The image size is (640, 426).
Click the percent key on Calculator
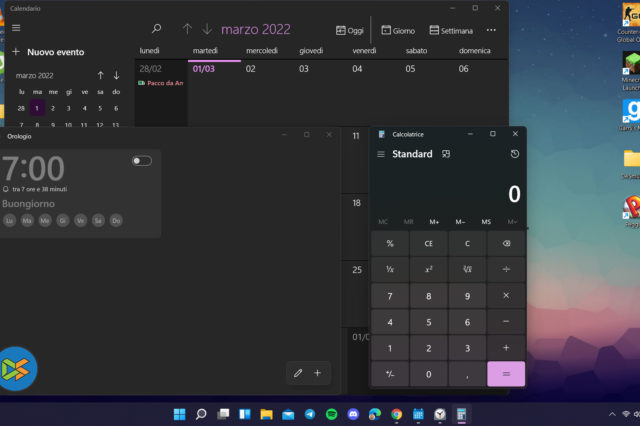pos(390,244)
